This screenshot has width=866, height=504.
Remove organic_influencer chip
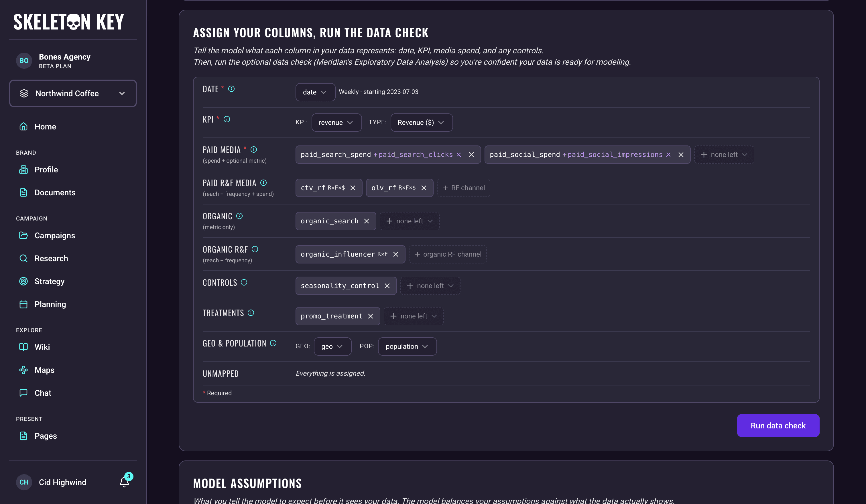pyautogui.click(x=396, y=254)
